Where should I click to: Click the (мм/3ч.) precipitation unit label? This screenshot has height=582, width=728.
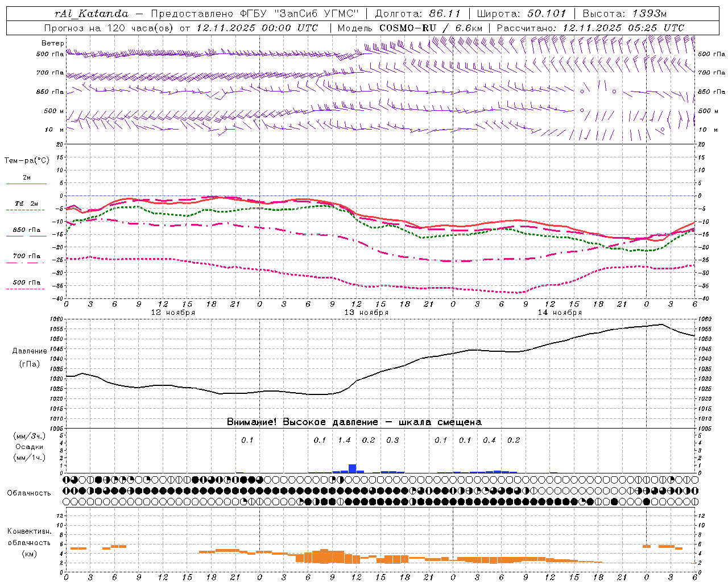coord(30,436)
